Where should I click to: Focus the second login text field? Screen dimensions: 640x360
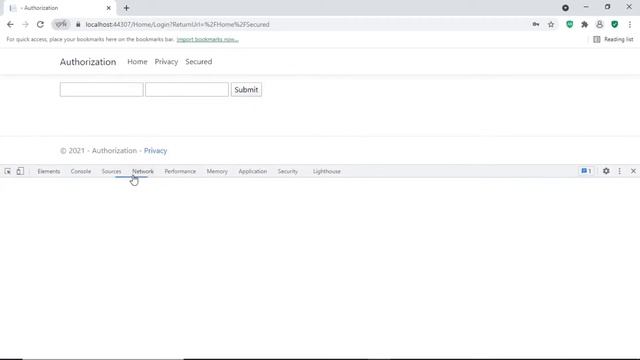tap(187, 89)
